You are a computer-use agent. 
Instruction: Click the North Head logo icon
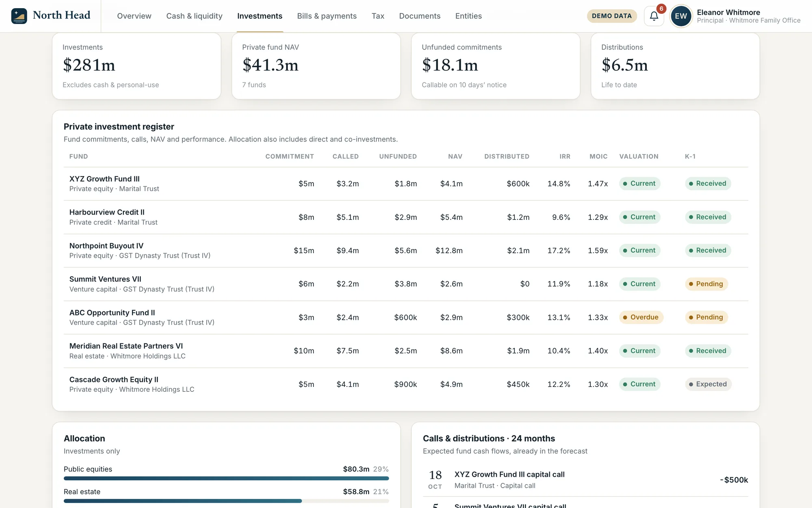pos(19,16)
